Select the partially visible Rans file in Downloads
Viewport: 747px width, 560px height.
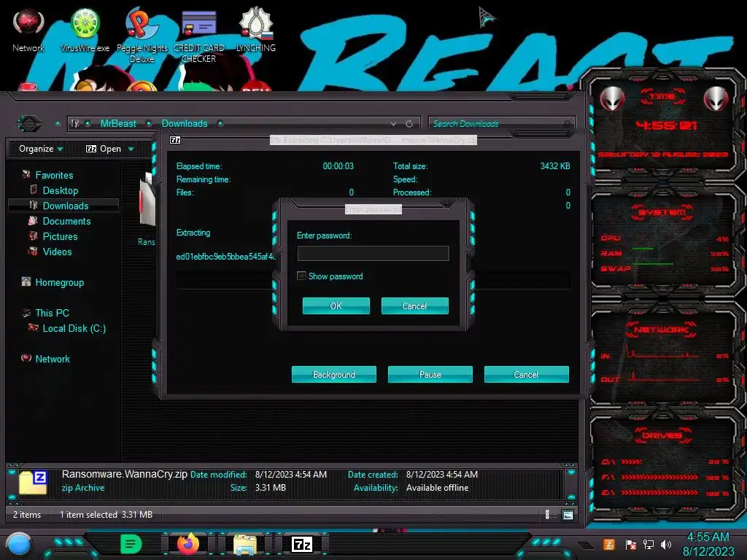coord(147,209)
